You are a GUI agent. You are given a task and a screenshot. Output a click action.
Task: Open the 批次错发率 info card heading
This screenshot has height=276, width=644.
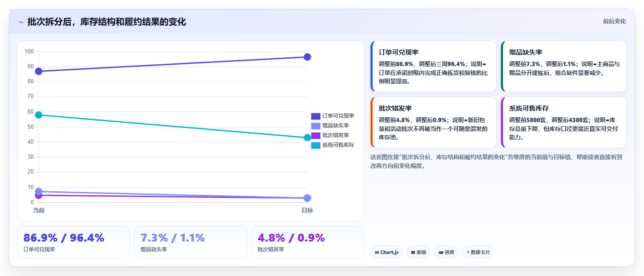coord(395,108)
